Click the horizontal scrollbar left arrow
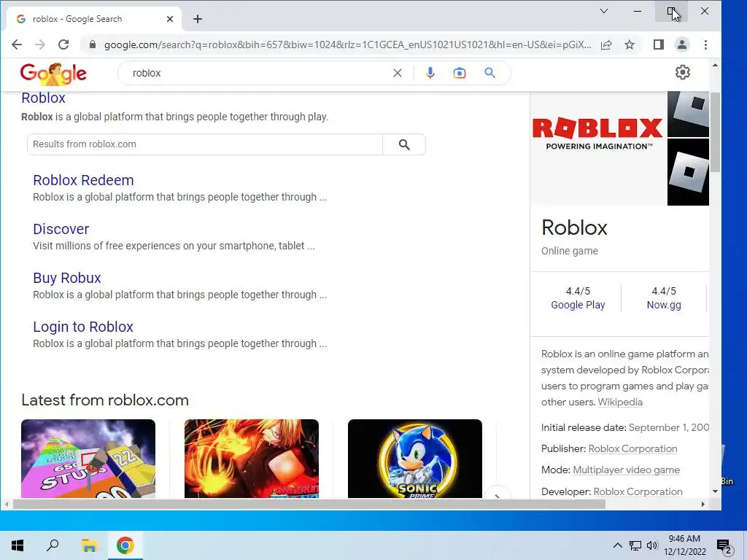The width and height of the screenshot is (747, 560). point(6,504)
